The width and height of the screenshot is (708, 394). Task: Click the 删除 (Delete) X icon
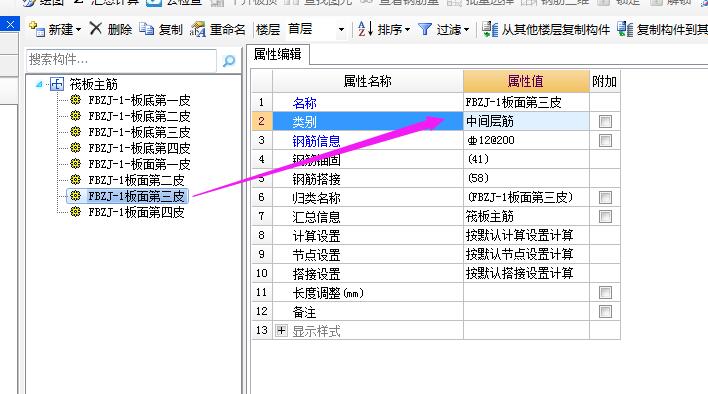(96, 29)
